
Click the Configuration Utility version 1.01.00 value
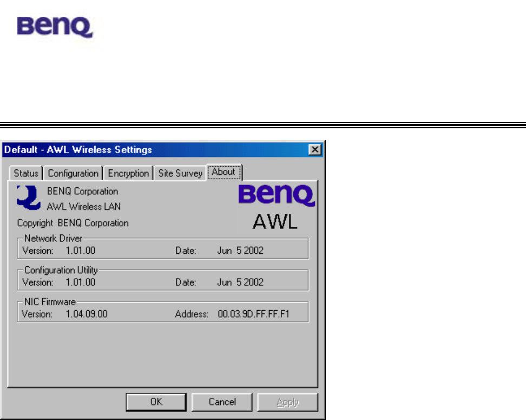pos(81,282)
